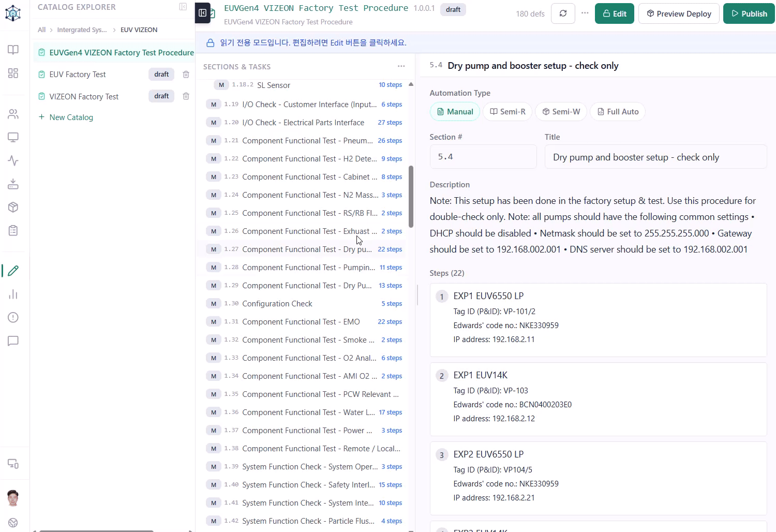
Task: Open the book icon in left sidebar
Action: [x=13, y=50]
